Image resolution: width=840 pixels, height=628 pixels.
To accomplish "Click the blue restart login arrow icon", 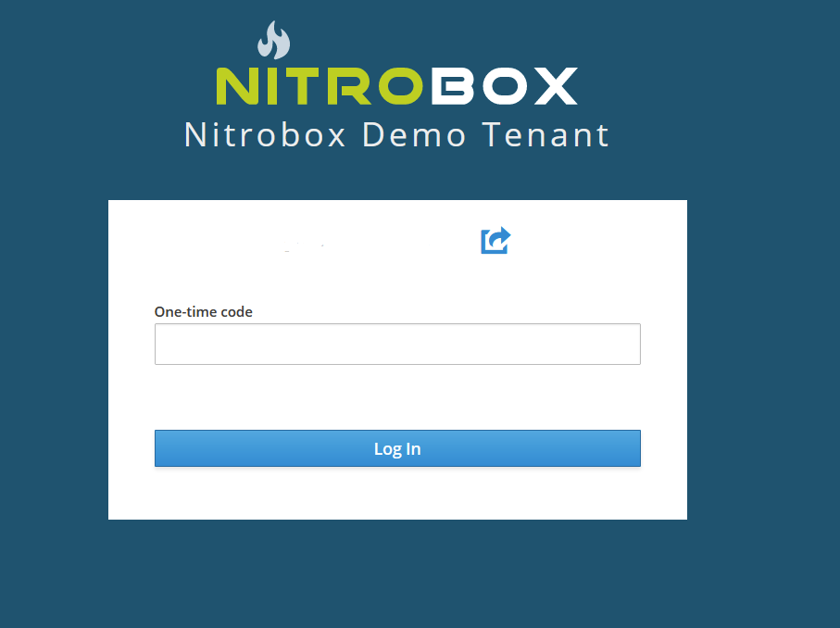I will pos(495,240).
